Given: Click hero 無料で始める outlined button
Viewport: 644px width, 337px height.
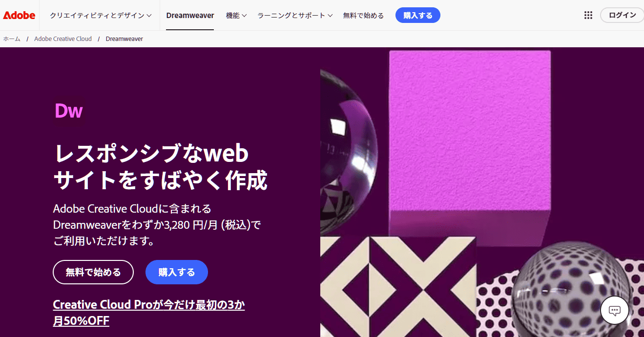Looking at the screenshot, I should [x=93, y=272].
